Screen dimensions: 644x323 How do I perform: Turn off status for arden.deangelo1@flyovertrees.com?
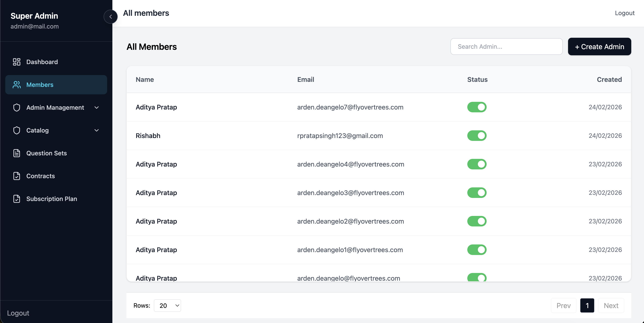pos(477,250)
